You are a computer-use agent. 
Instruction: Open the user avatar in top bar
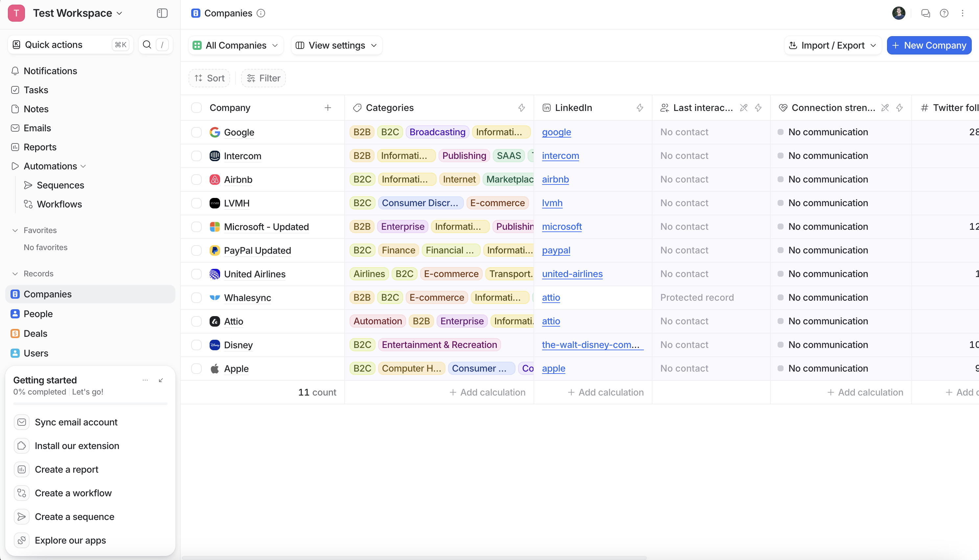[x=899, y=13]
